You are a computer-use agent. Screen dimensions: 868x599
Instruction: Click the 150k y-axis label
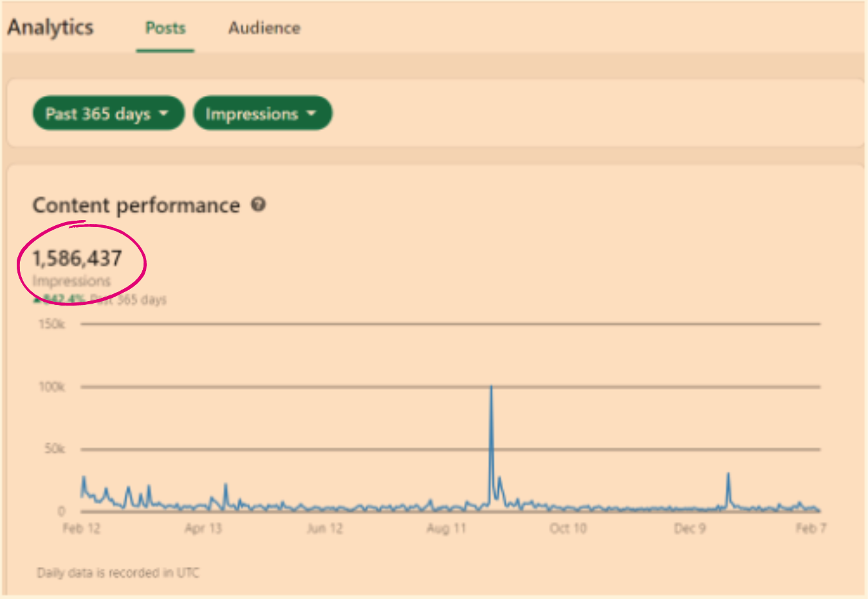click(x=51, y=324)
